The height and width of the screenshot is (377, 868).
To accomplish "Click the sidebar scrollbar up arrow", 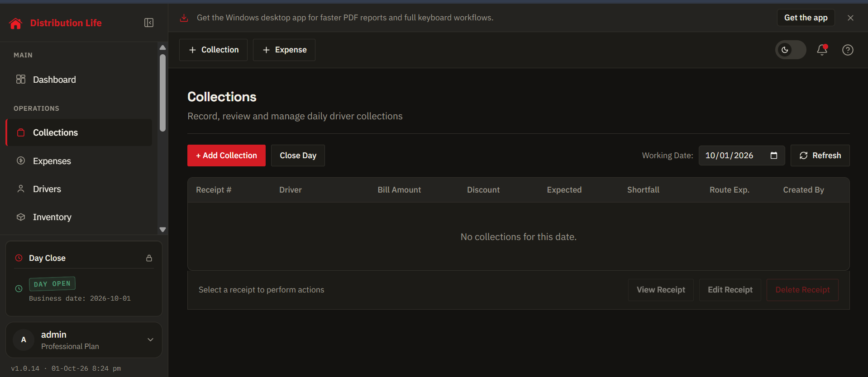I will point(163,47).
